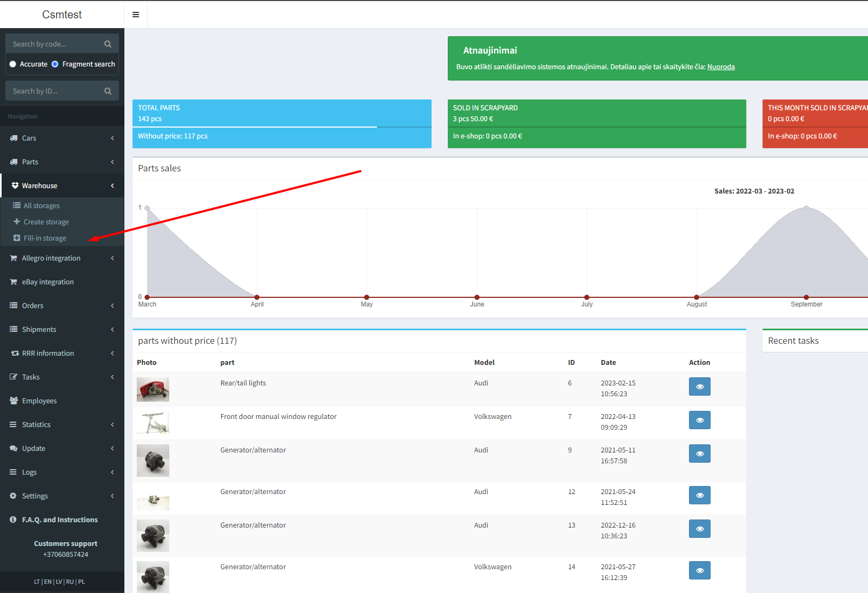868x593 pixels.
Task: Open the Employees menu item
Action: (x=39, y=401)
